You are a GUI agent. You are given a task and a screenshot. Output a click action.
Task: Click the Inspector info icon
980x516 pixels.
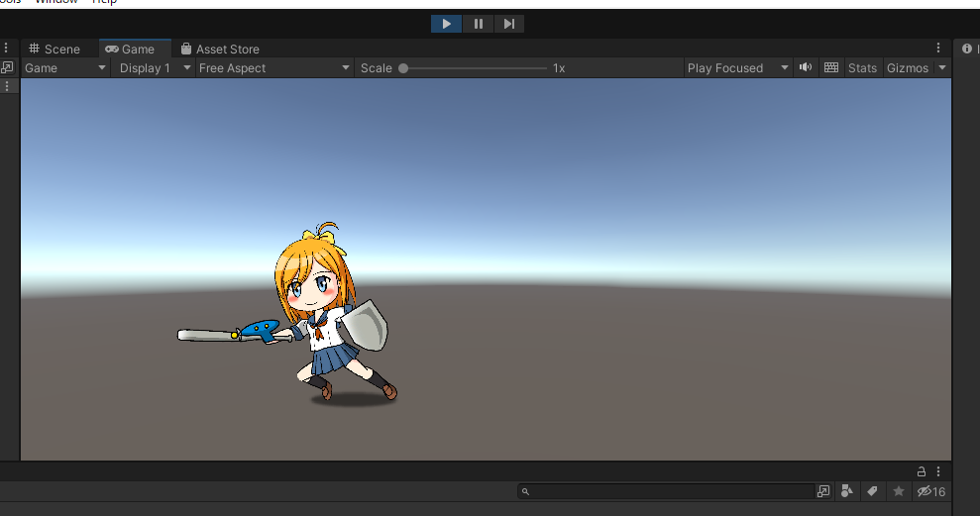click(x=967, y=49)
